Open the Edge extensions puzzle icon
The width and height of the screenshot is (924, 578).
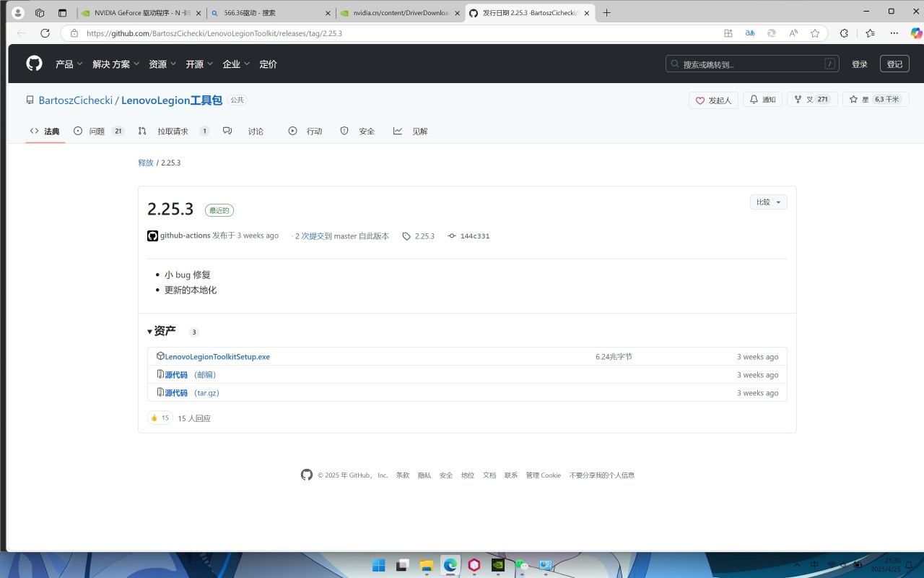click(844, 33)
